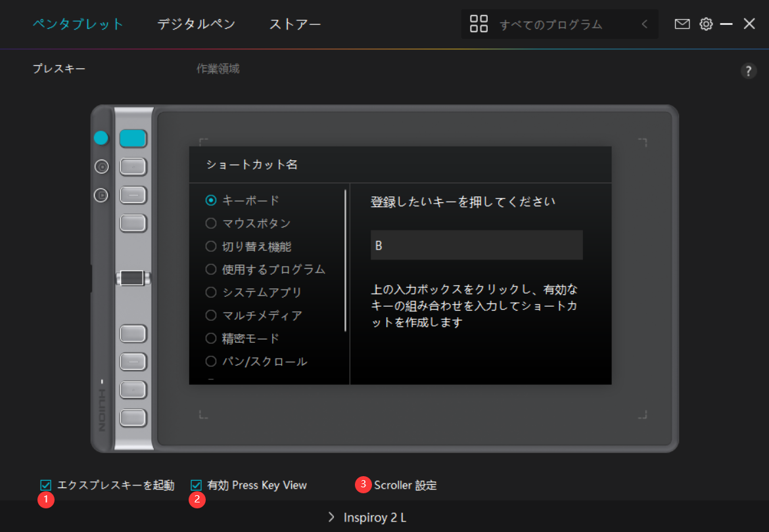Screen dimensions: 769x532
Task: Switch to the デジタルペン tab
Action: (x=196, y=24)
